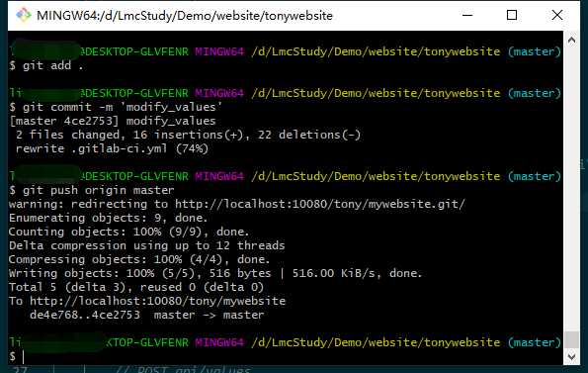
Task: Click the terminal scrollbar thumb
Action: (x=571, y=339)
